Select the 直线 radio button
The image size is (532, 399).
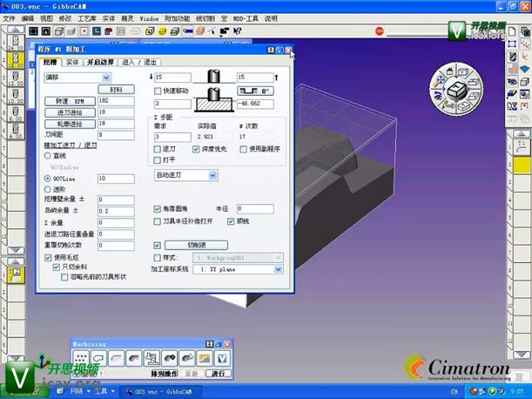[48, 156]
